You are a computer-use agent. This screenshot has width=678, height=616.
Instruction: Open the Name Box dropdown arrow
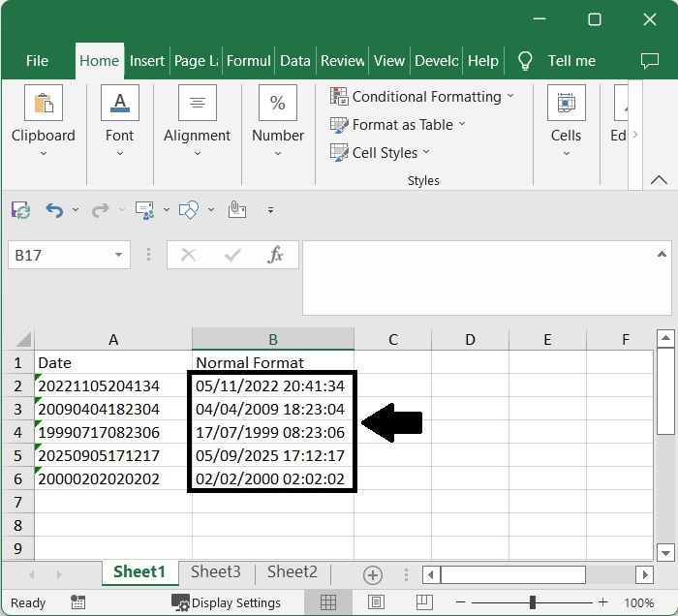coord(119,256)
